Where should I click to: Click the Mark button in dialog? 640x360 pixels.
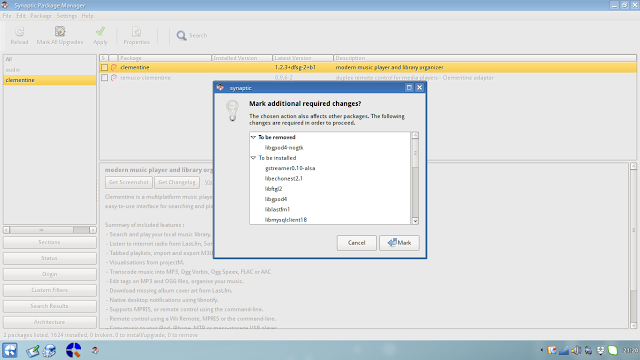pyautogui.click(x=399, y=243)
